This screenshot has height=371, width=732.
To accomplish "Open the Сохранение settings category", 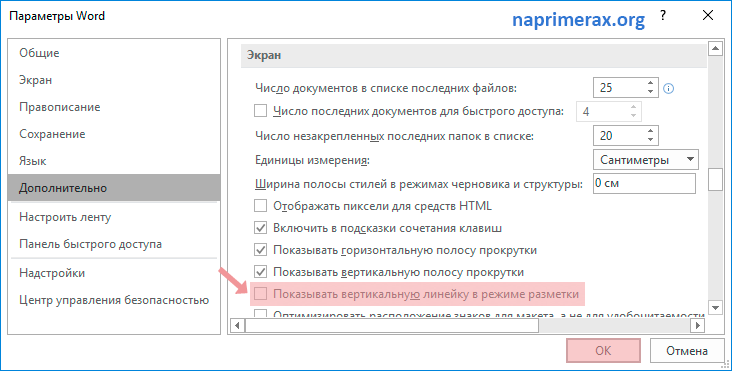I will [x=114, y=134].
